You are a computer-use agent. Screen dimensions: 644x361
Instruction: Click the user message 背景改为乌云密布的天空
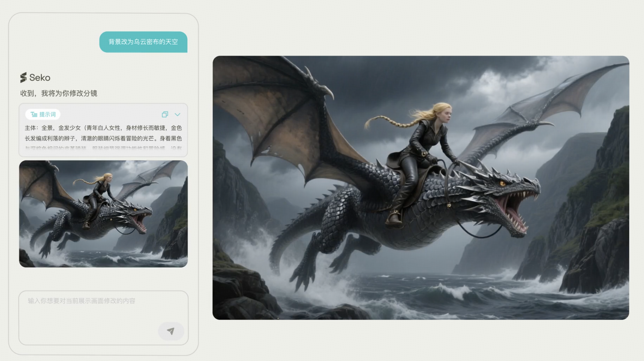pos(143,42)
